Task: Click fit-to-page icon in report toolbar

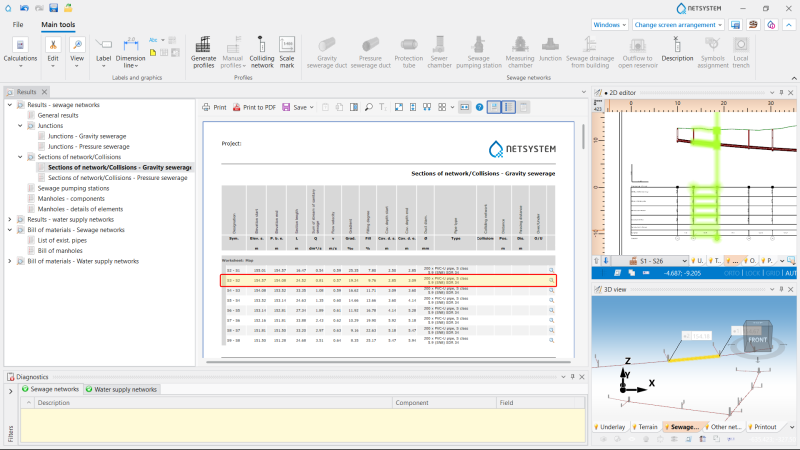Action: (x=399, y=107)
